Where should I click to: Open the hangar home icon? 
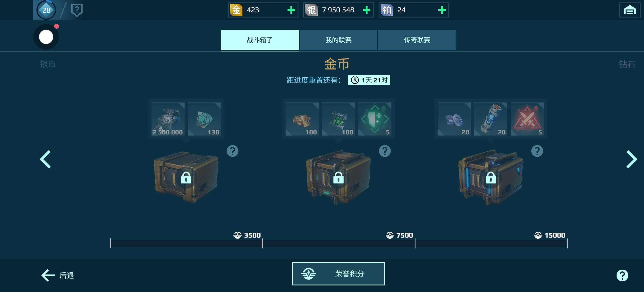pyautogui.click(x=629, y=10)
